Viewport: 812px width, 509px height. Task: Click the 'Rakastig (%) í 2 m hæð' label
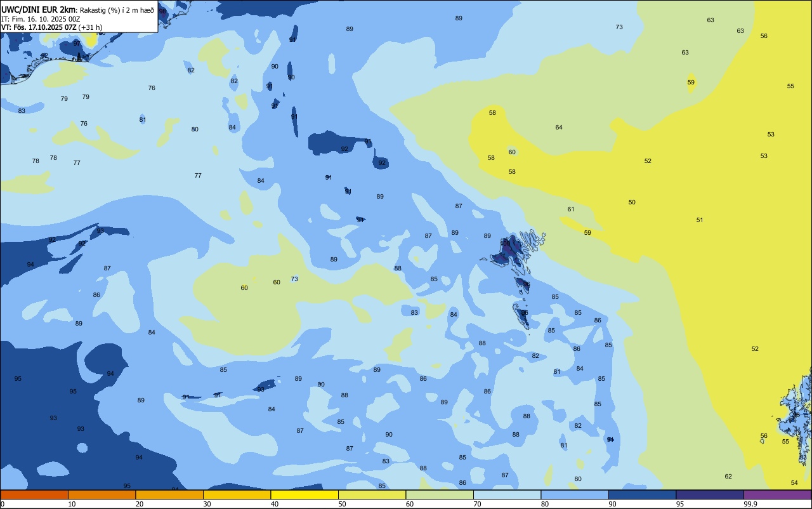pos(117,10)
